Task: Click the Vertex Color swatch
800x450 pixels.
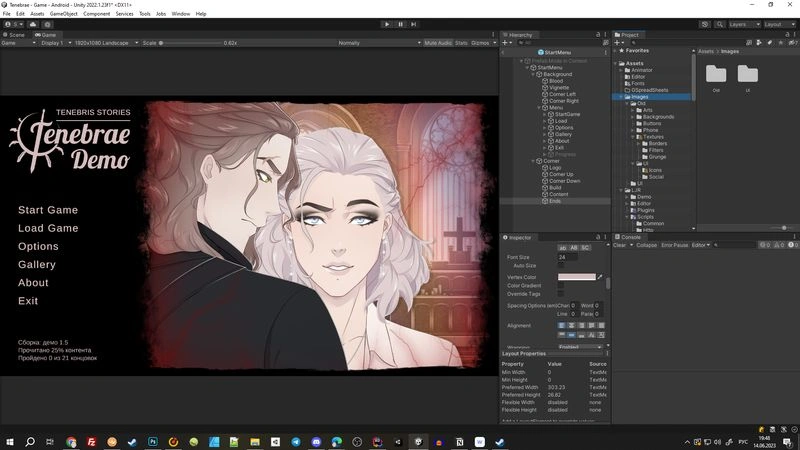Action: pyautogui.click(x=577, y=277)
